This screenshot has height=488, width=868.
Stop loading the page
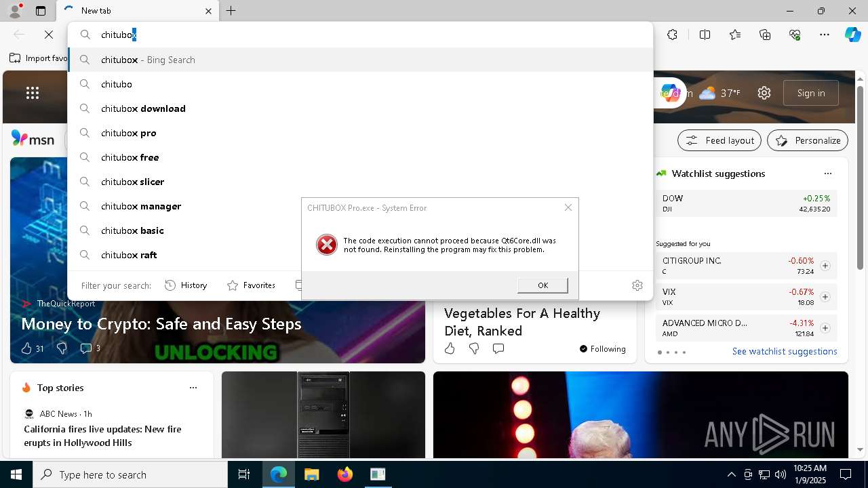49,35
